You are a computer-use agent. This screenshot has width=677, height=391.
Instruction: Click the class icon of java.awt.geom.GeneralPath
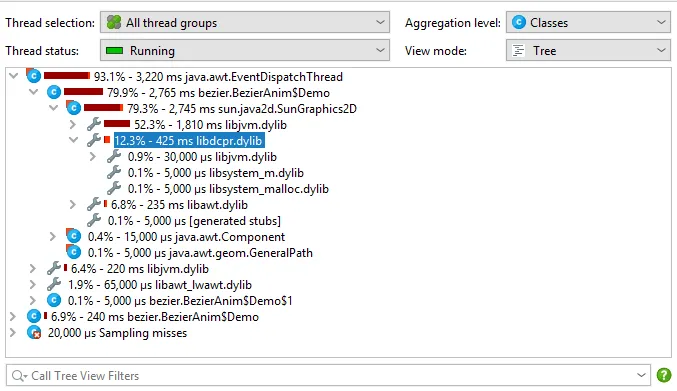point(73,252)
